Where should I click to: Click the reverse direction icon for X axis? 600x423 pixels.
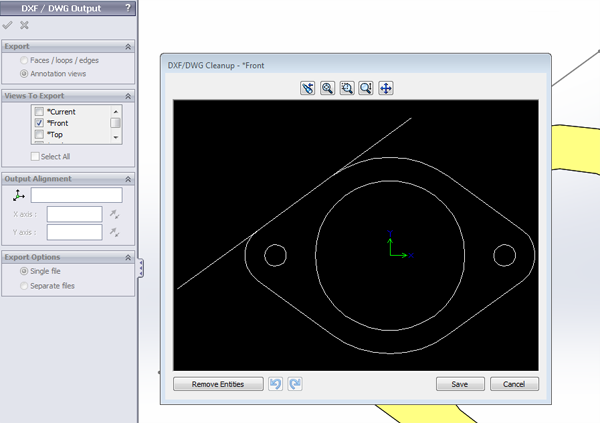pos(114,214)
